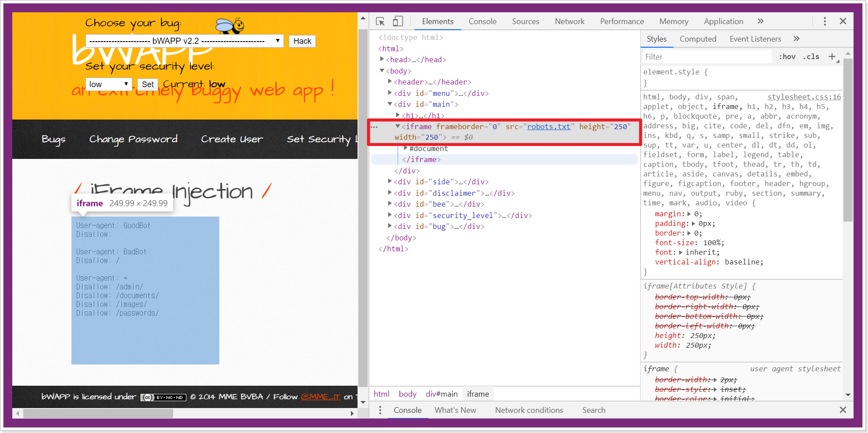This screenshot has width=868, height=433.
Task: Select the closing </iframe> tag line
Action: tap(504, 159)
